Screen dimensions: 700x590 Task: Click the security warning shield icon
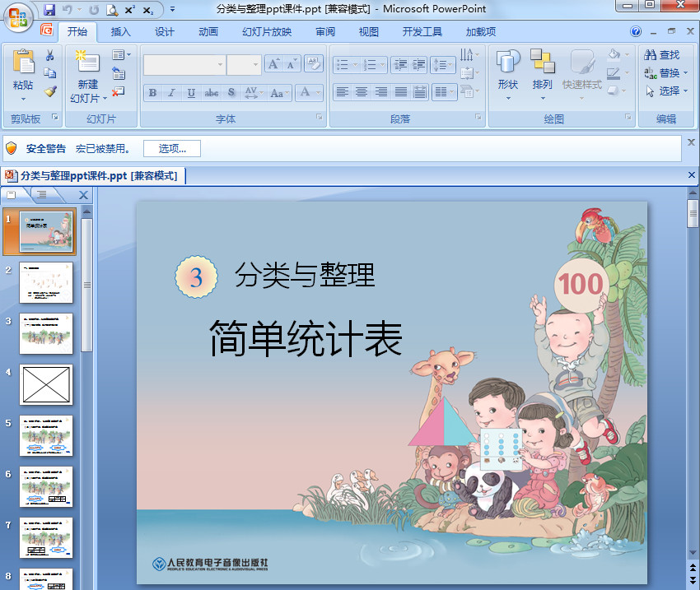pos(12,148)
